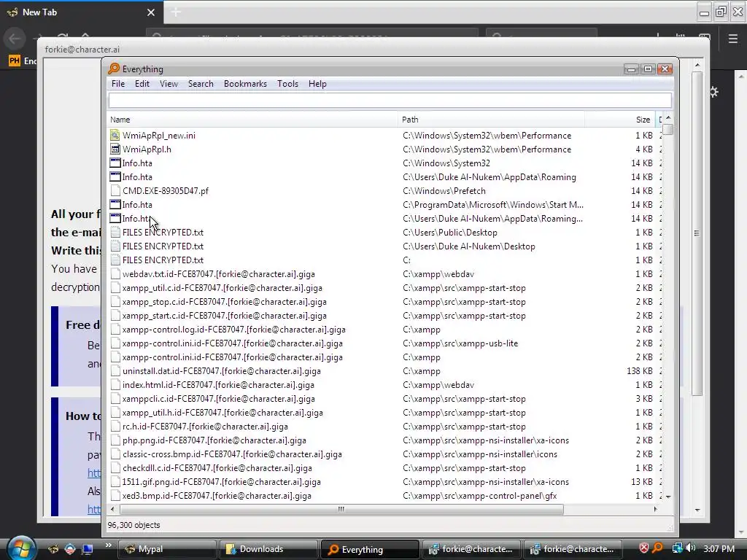
Task: Select rc.h.id-FCE87047 .giga file name
Action: point(205,426)
